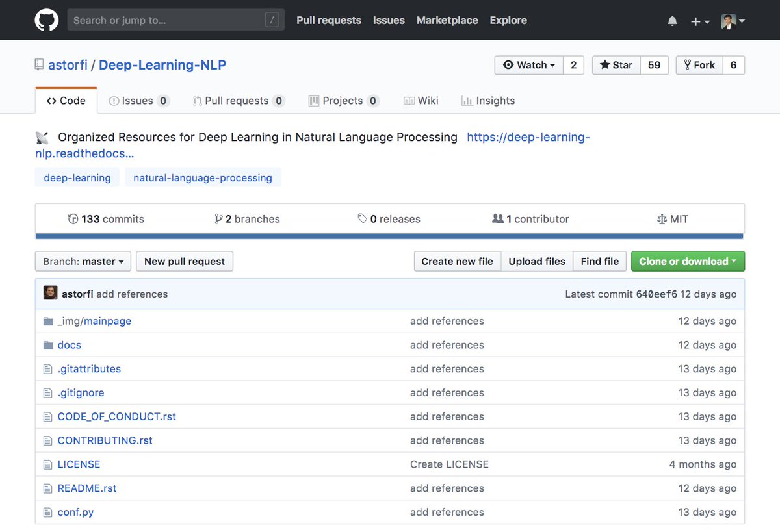This screenshot has height=532, width=780.
Task: Open the GitHub Octocat home logo
Action: 47,20
